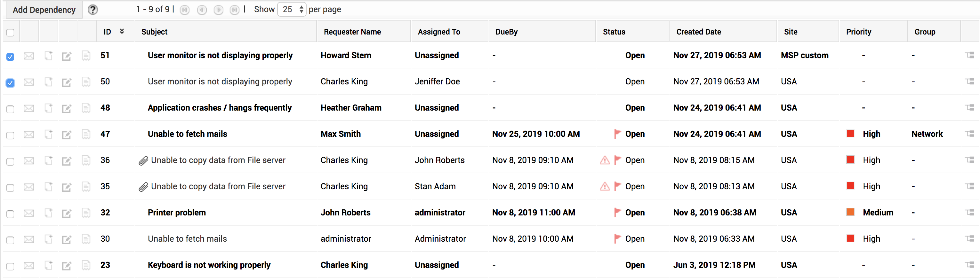
Task: Click the ID column sort arrow
Action: pos(122,32)
